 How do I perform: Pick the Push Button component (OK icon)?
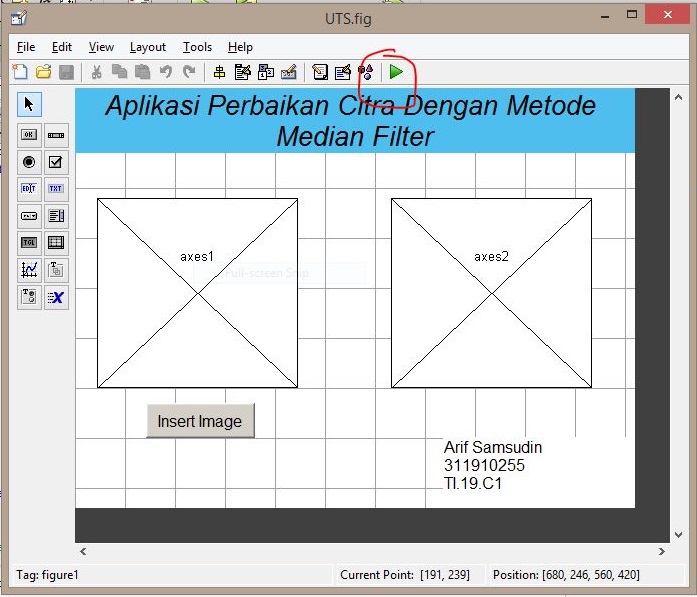click(29, 135)
